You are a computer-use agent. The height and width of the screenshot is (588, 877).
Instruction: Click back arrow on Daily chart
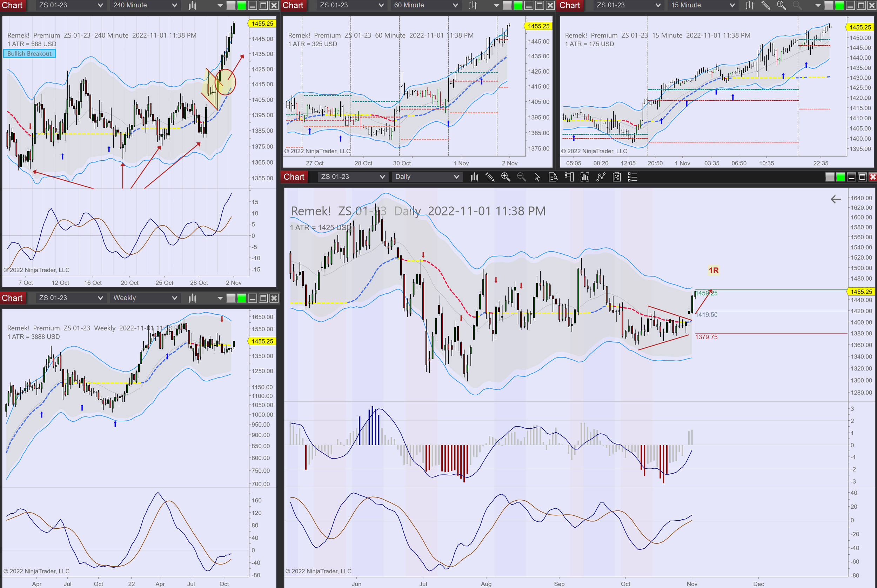pos(835,199)
